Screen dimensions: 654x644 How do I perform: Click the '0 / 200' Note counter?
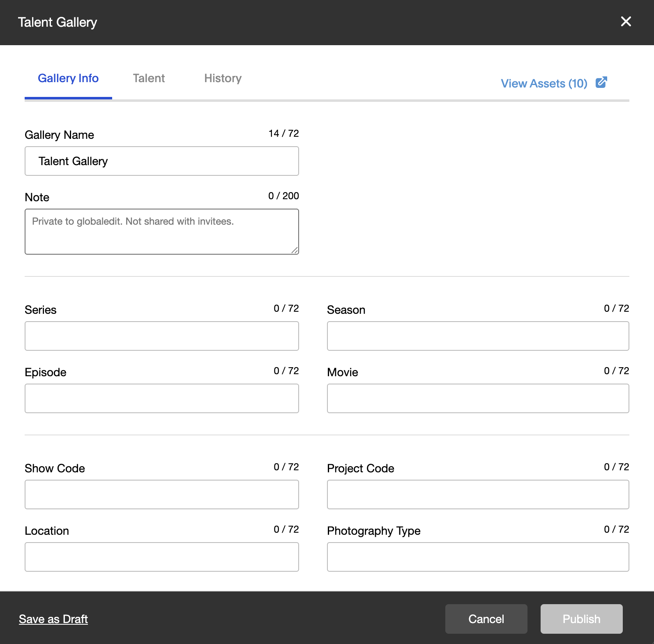(x=284, y=196)
